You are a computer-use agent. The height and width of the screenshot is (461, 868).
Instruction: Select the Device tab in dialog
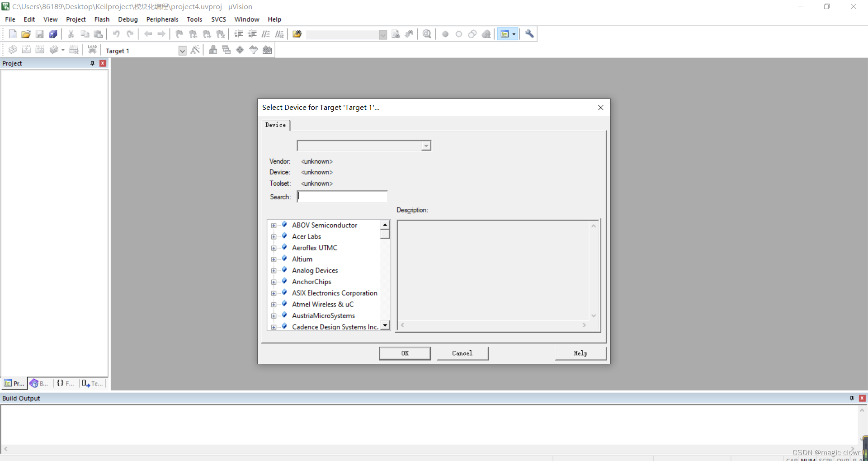pyautogui.click(x=275, y=125)
